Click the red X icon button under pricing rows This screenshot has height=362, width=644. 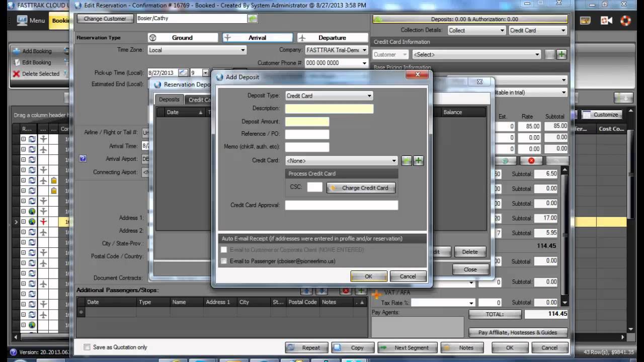[531, 161]
